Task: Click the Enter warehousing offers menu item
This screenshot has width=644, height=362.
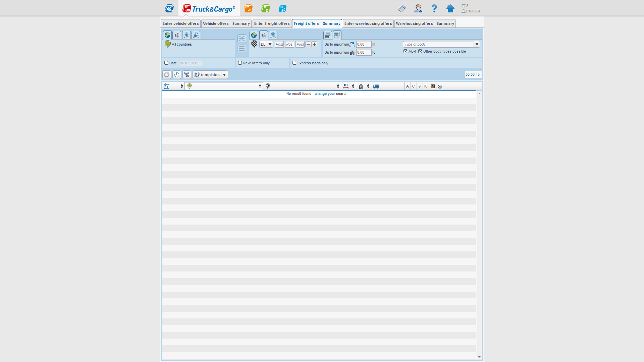Action: (x=368, y=23)
